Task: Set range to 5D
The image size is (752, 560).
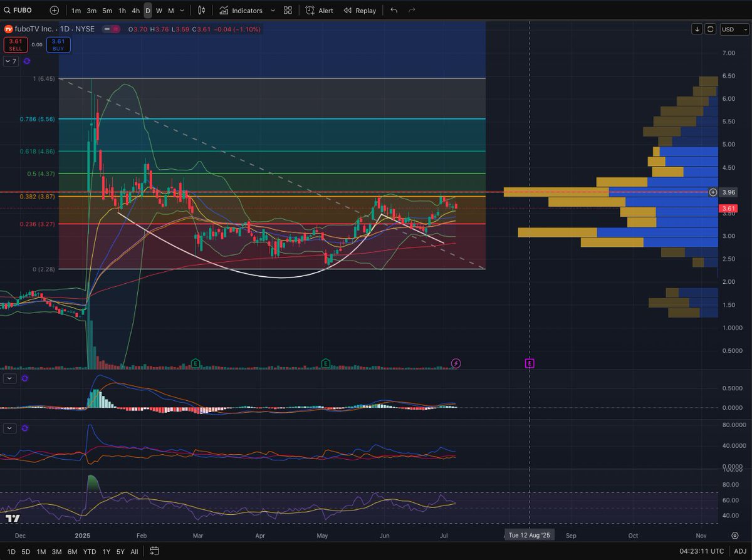Action: tap(26, 552)
